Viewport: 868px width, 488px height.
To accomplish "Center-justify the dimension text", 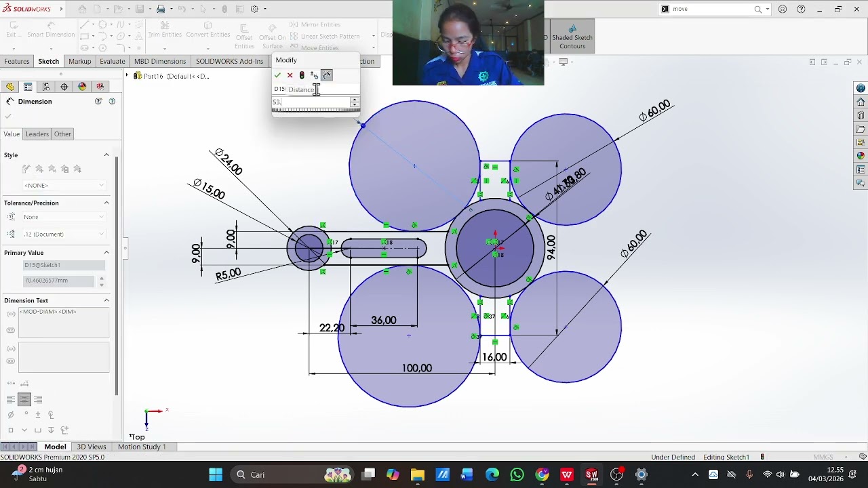I will tap(24, 400).
